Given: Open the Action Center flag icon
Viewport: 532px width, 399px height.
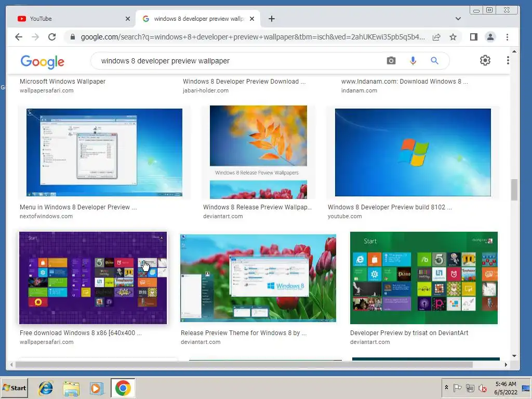Looking at the screenshot, I should 457,388.
